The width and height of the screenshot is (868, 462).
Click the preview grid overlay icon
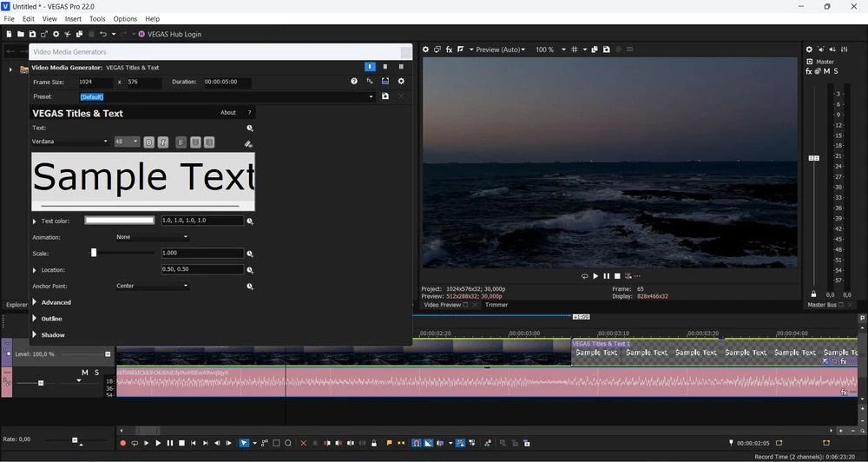click(x=575, y=49)
